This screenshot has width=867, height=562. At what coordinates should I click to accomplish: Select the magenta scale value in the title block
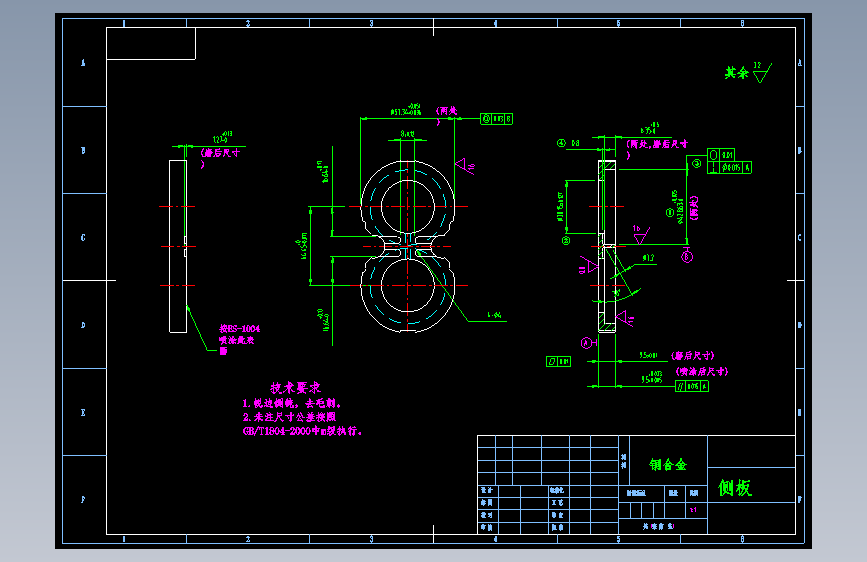tap(694, 509)
